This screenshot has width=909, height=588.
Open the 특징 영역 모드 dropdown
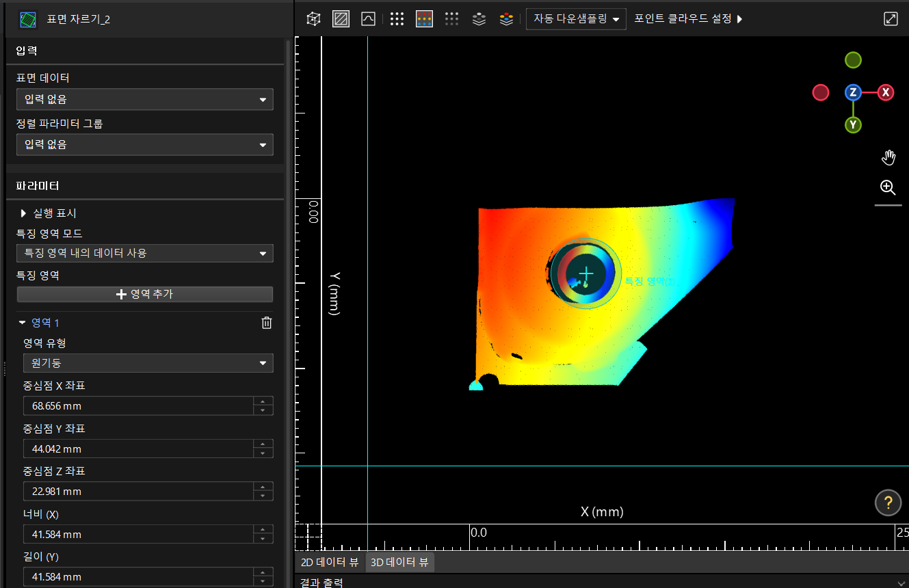click(145, 253)
